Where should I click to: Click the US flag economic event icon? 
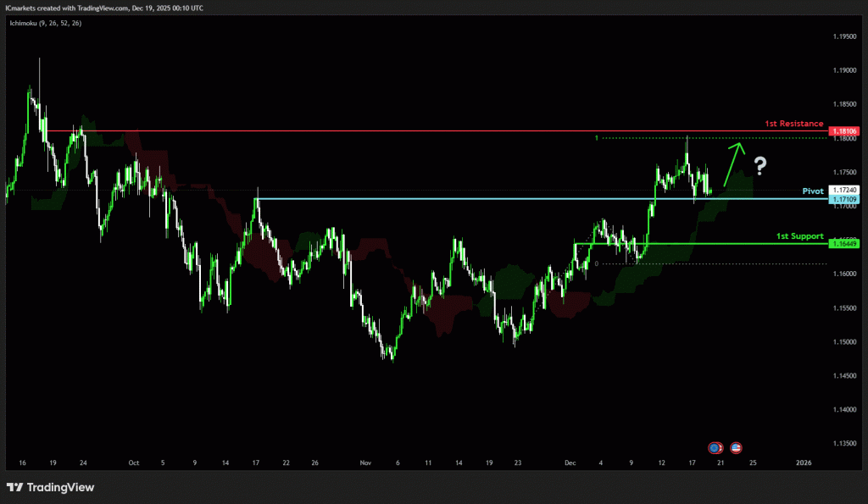click(x=736, y=446)
